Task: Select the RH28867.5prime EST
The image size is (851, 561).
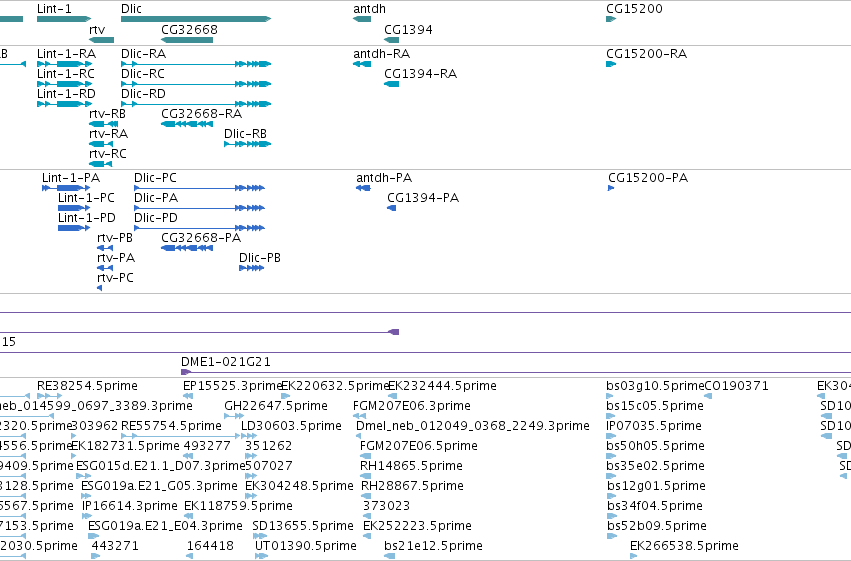Action: [x=366, y=497]
